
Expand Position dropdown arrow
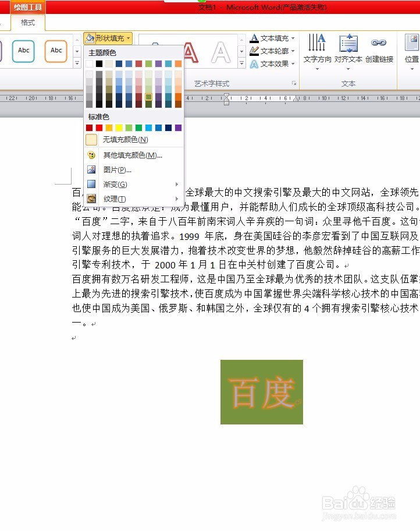tap(412, 69)
